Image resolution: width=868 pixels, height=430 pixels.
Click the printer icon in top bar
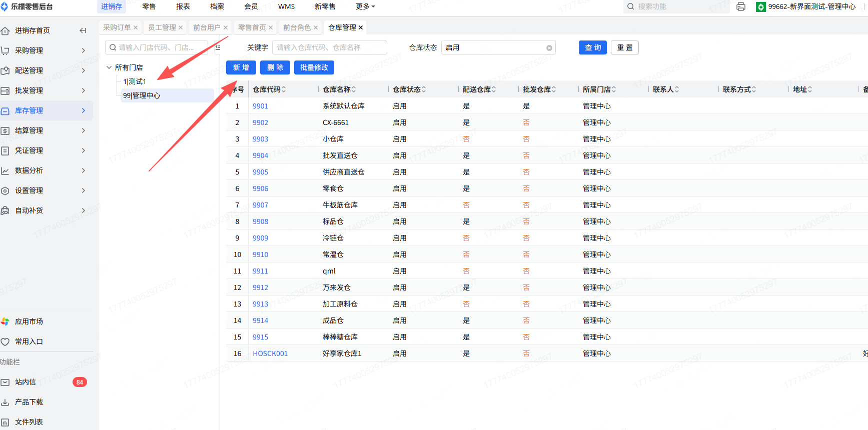pyautogui.click(x=741, y=6)
